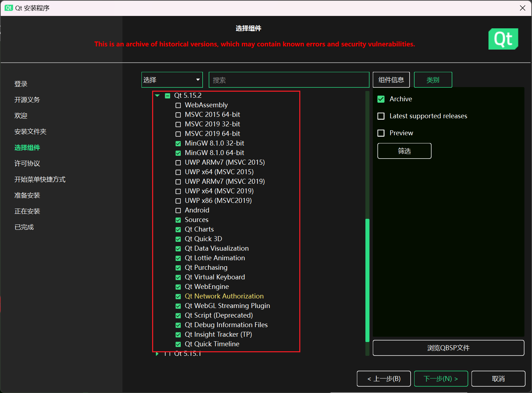Uncheck the Sources checkbox
This screenshot has width=532, height=393.
tap(178, 220)
